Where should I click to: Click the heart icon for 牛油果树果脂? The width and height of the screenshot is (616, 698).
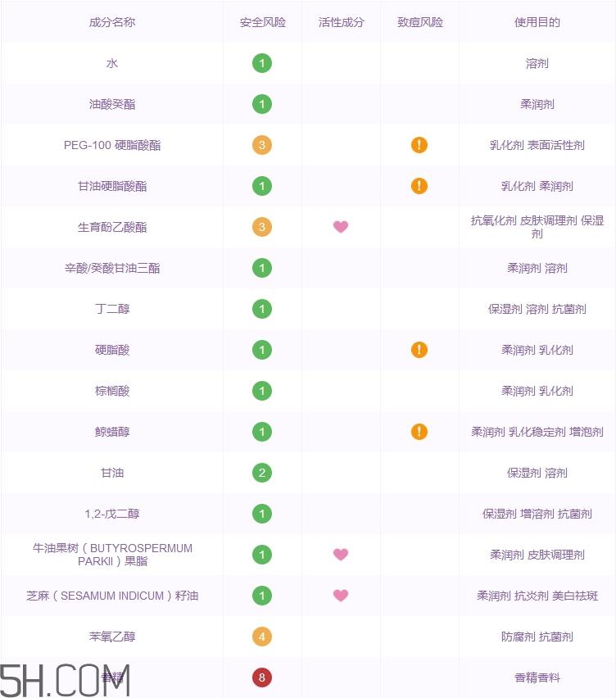(x=341, y=555)
